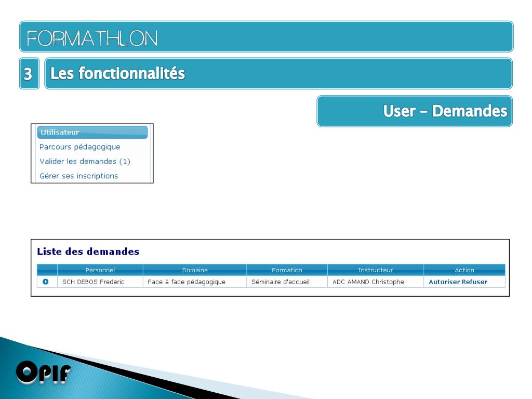
Task: Click the blue arrow icon beside SCH DEBOS Frederic
Action: (x=46, y=282)
